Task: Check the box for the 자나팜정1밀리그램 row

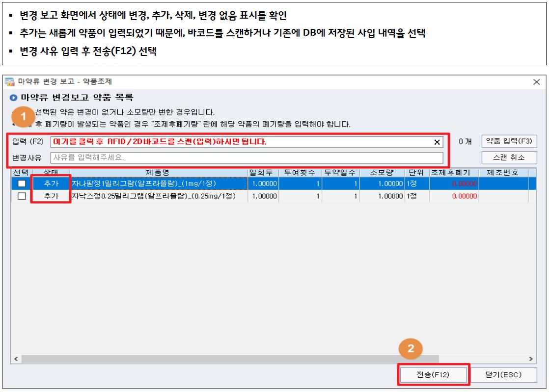Action: pos(22,183)
